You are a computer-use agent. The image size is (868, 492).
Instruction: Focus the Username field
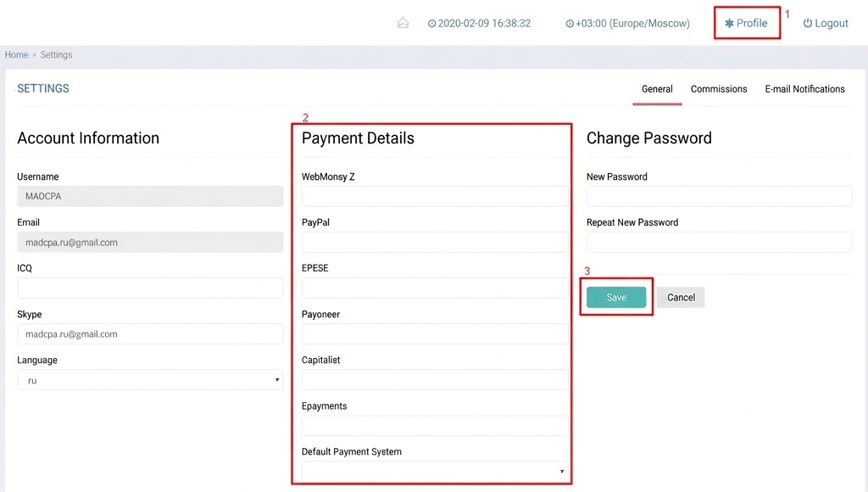pyautogui.click(x=150, y=196)
